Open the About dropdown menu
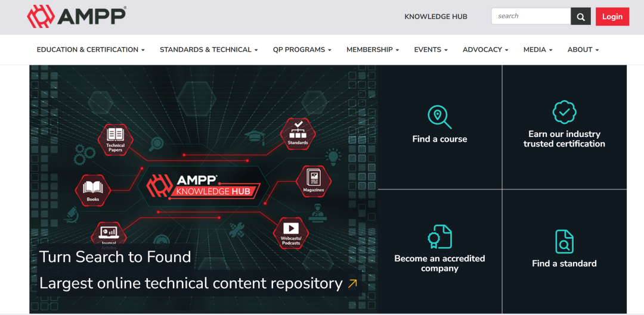Image resolution: width=644 pixels, height=315 pixels. click(583, 49)
